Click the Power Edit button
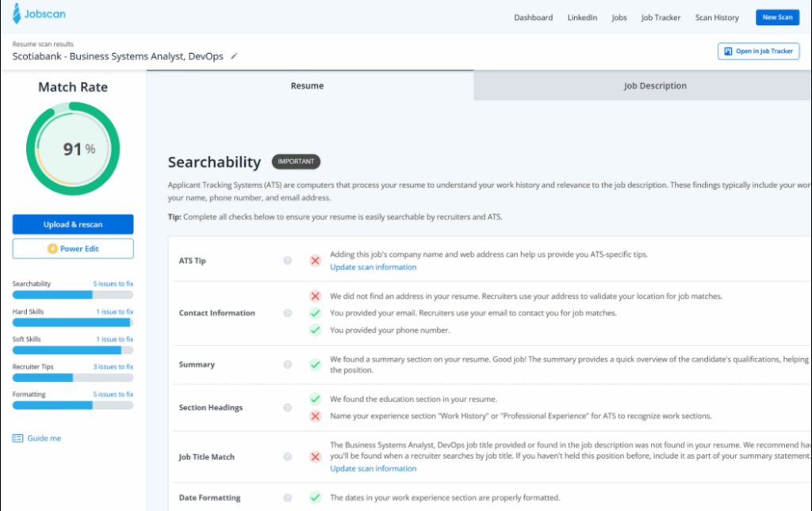This screenshot has width=812, height=511. coord(72,248)
